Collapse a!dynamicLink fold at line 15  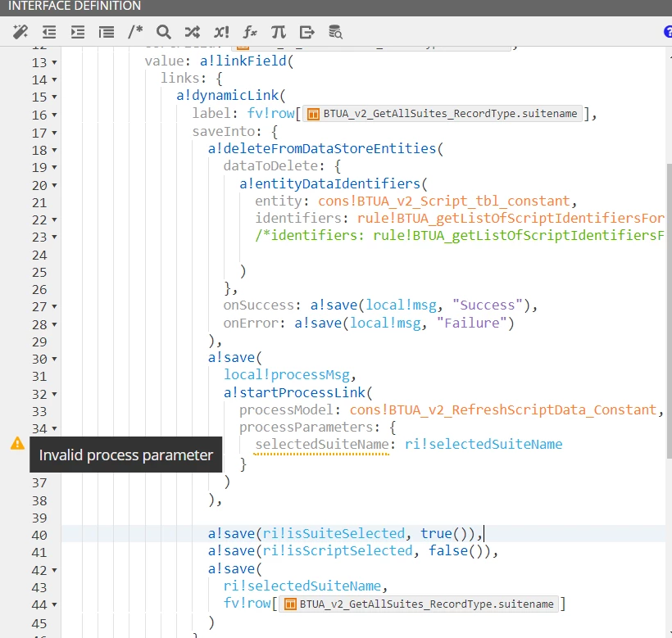point(54,97)
